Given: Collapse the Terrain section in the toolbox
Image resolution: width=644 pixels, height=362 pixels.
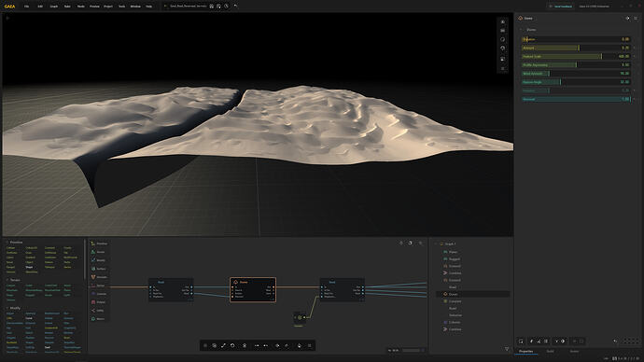Looking at the screenshot, I should pyautogui.click(x=7, y=280).
